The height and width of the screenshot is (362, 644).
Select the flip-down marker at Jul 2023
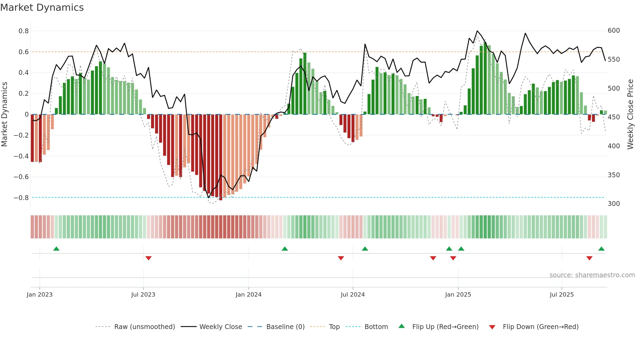click(149, 258)
